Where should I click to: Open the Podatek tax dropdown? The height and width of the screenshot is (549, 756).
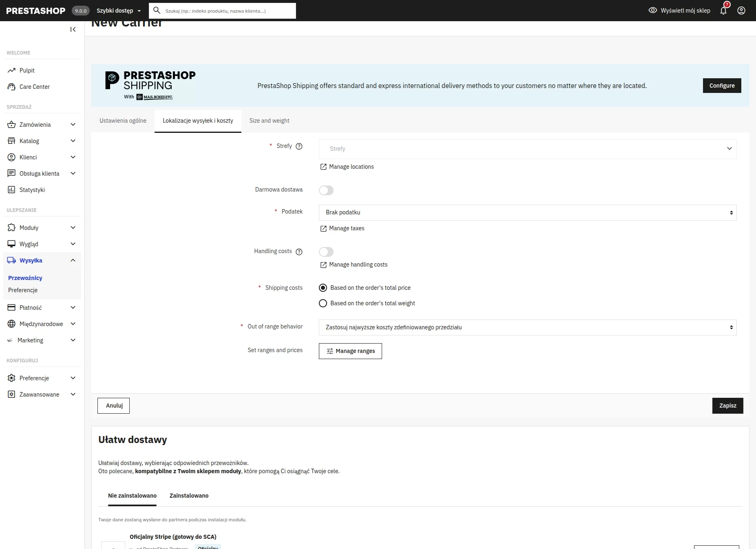tap(527, 212)
